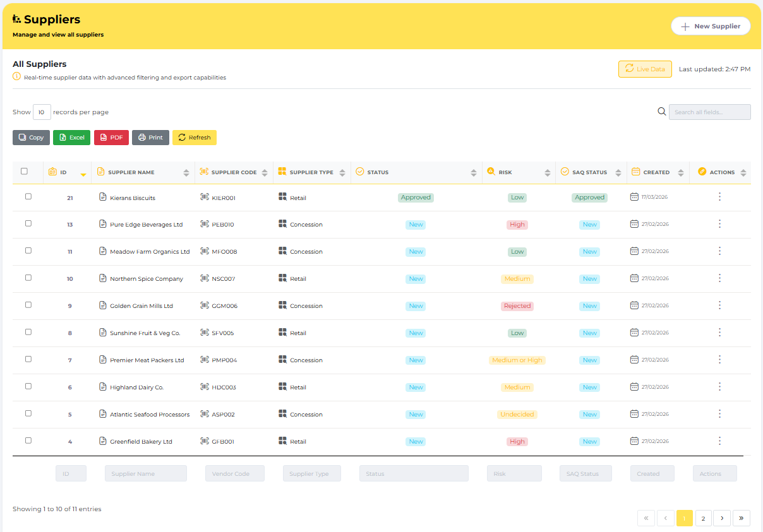Sort by the Created date column
Image resolution: width=763 pixels, height=532 pixels.
point(656,172)
